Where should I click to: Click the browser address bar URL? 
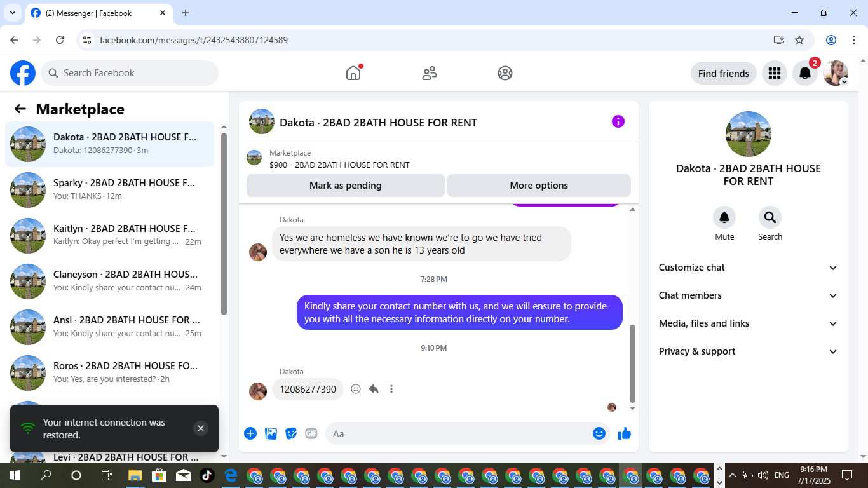coord(194,40)
